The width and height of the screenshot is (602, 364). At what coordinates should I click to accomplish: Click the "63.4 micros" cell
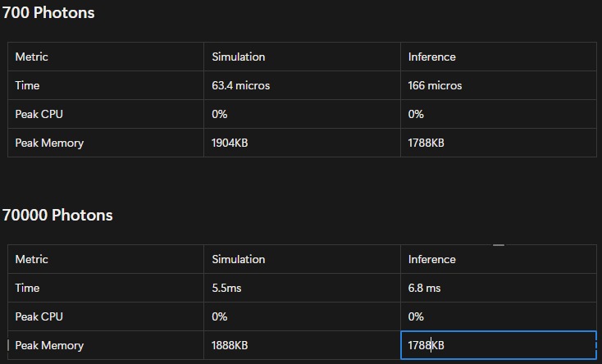tap(302, 85)
